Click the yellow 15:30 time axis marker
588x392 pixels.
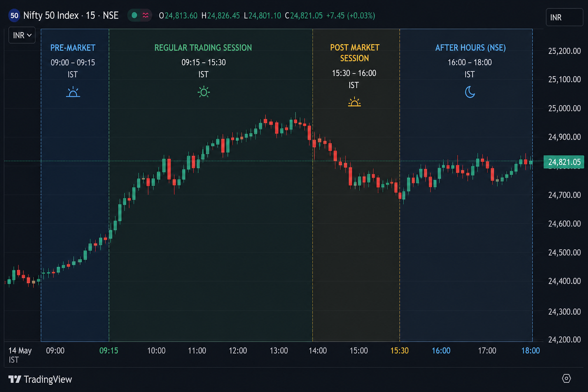point(399,351)
